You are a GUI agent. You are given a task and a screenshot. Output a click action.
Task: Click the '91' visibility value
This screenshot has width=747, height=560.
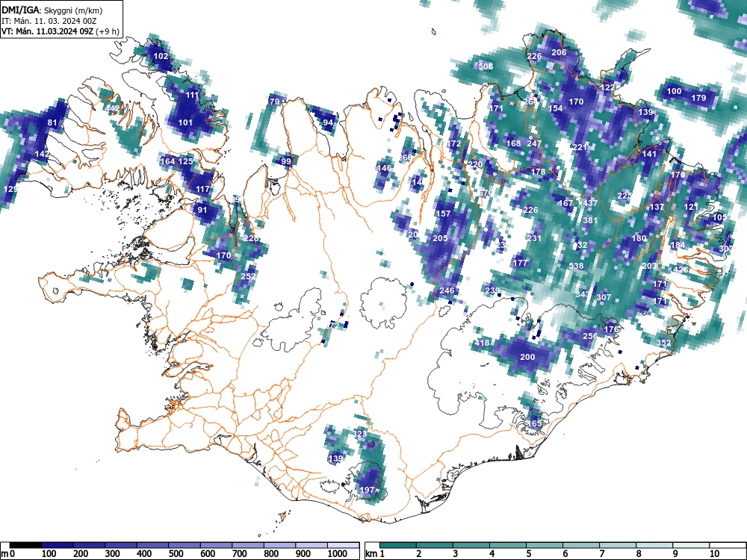click(x=202, y=210)
